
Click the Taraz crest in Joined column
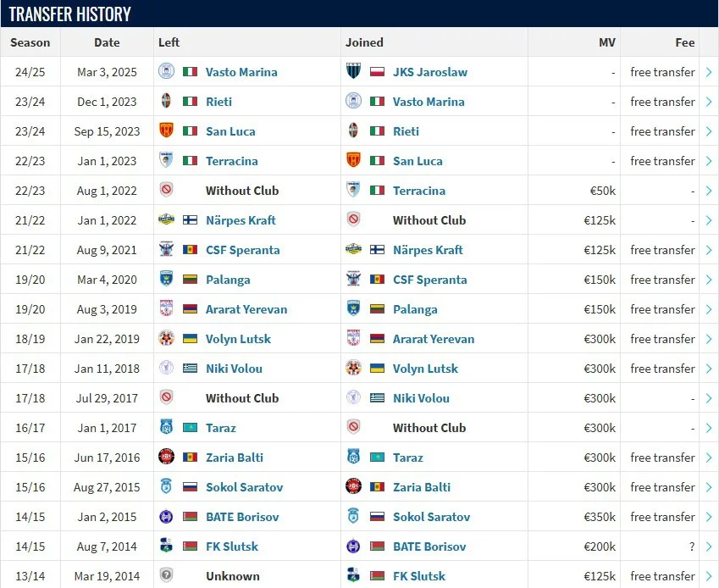[353, 458]
